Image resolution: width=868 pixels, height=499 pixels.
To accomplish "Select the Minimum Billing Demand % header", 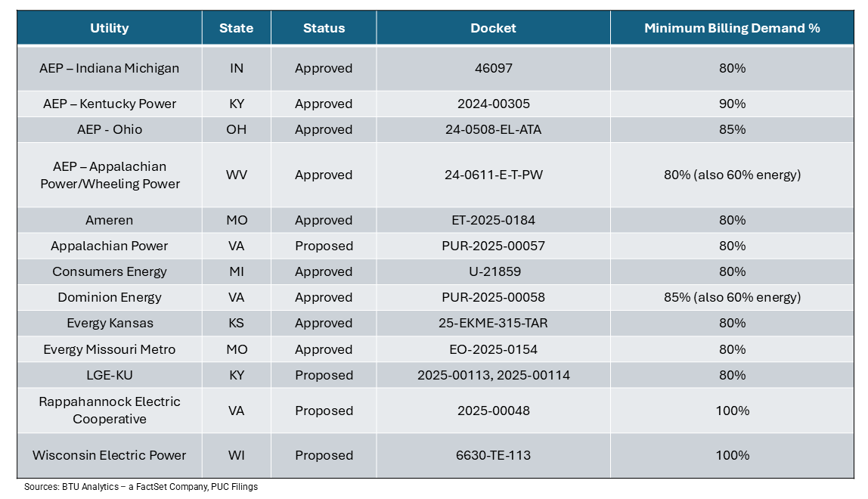I will click(732, 28).
